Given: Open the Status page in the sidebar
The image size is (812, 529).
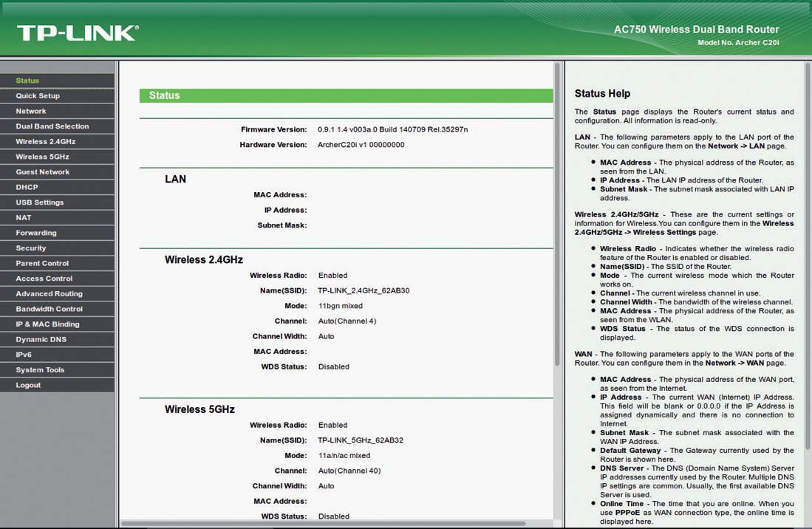Looking at the screenshot, I should [57, 81].
